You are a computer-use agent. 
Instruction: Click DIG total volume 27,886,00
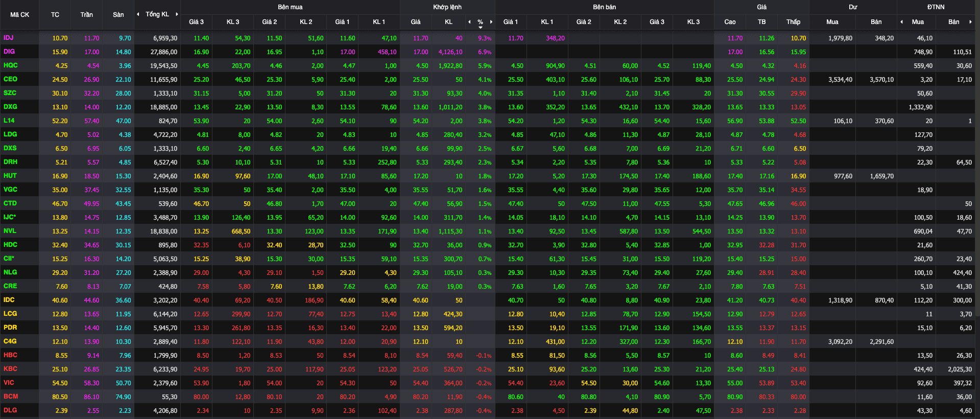pos(164,52)
